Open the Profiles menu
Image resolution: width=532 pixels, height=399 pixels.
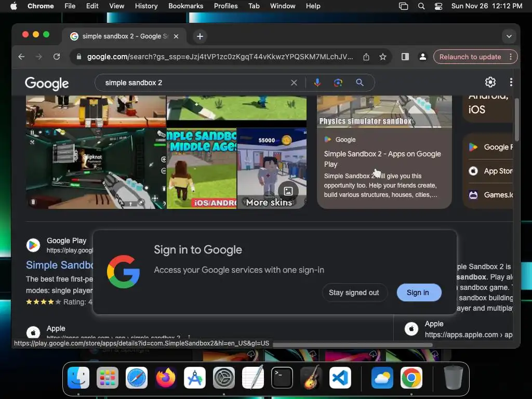pyautogui.click(x=225, y=6)
